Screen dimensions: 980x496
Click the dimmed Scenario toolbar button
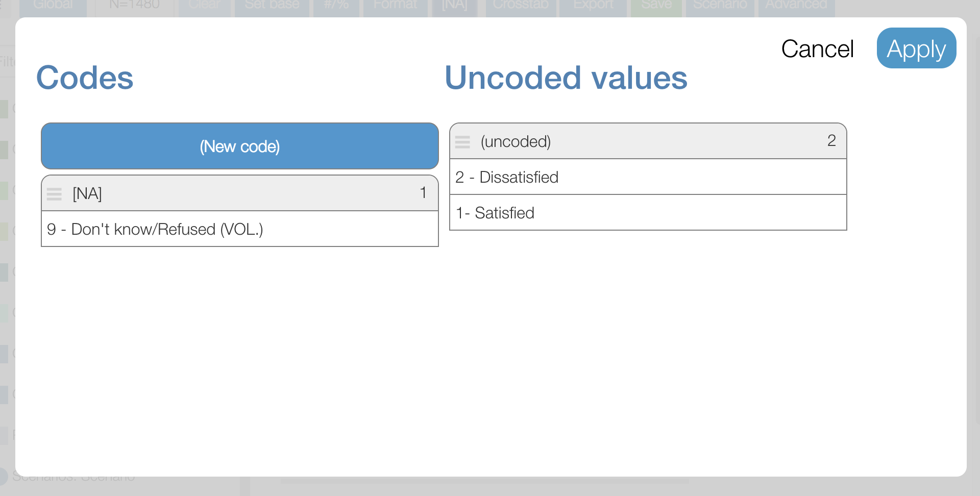[720, 6]
